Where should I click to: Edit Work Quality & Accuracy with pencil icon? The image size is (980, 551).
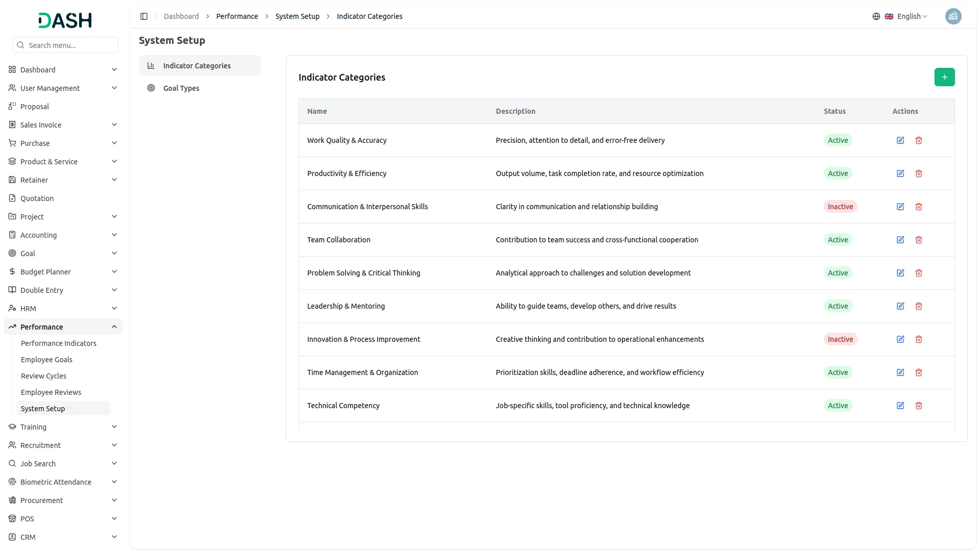[900, 140]
